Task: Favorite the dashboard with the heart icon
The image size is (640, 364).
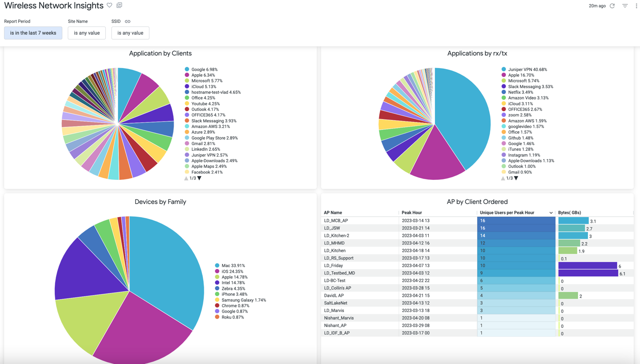Action: (x=110, y=6)
